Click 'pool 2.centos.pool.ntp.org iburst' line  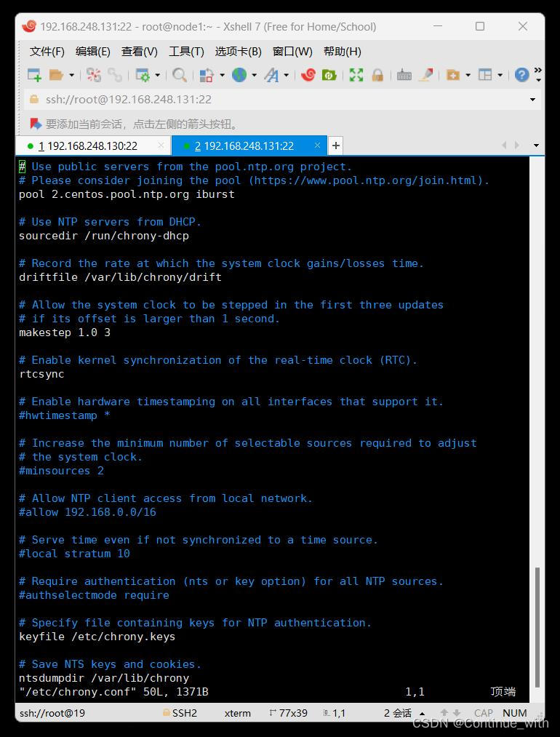[127, 194]
